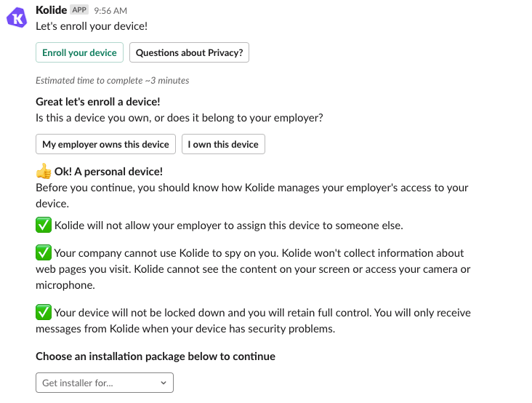Click the first green checkmark emoji
Screen dimensions: 532x403
[44, 226]
